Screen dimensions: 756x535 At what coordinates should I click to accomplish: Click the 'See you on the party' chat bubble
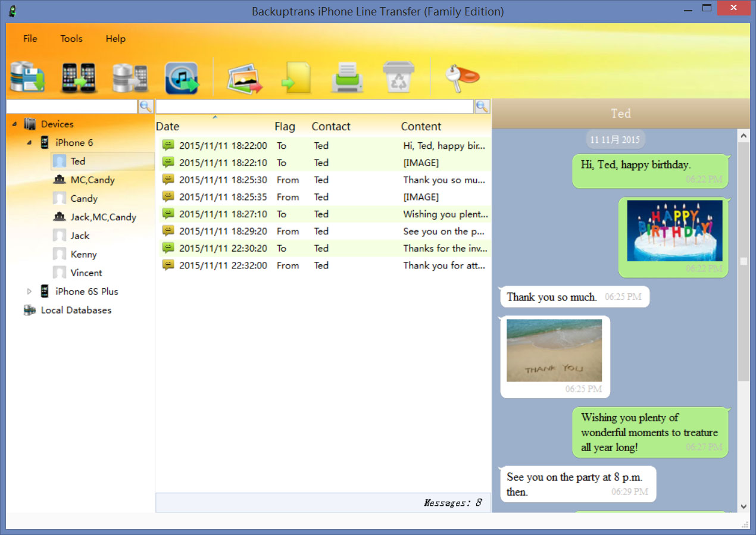tap(577, 484)
